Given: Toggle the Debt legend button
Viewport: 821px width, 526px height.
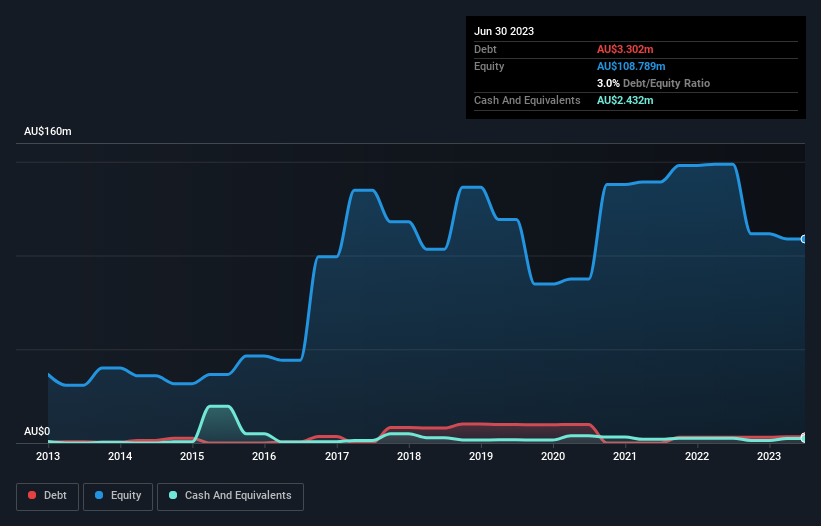Looking at the screenshot, I should (x=48, y=496).
